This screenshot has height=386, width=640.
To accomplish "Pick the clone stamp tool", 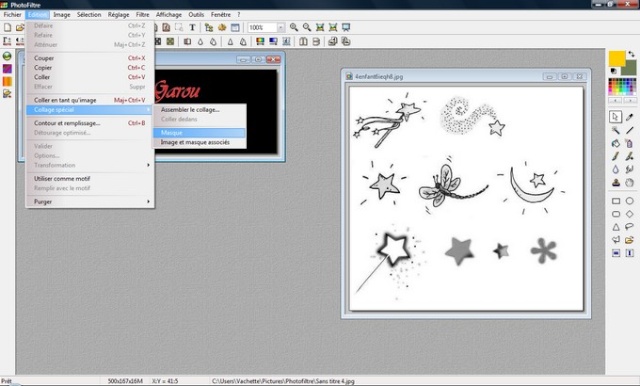I will coord(616,182).
